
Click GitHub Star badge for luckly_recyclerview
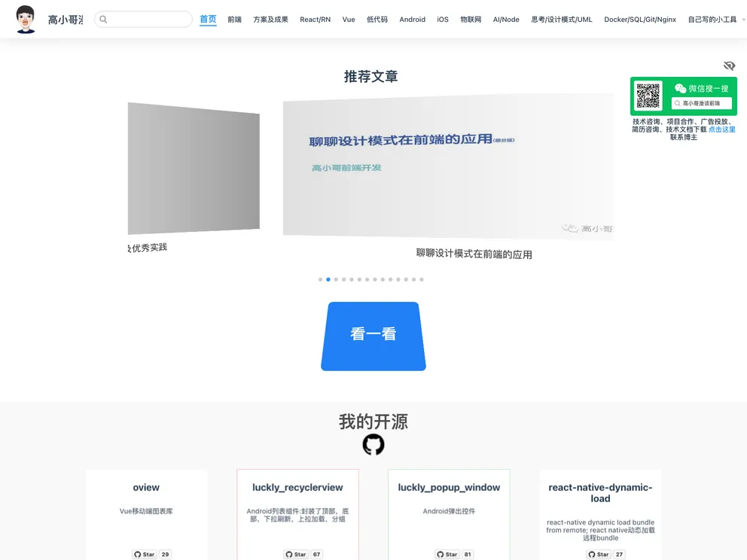[x=296, y=555]
